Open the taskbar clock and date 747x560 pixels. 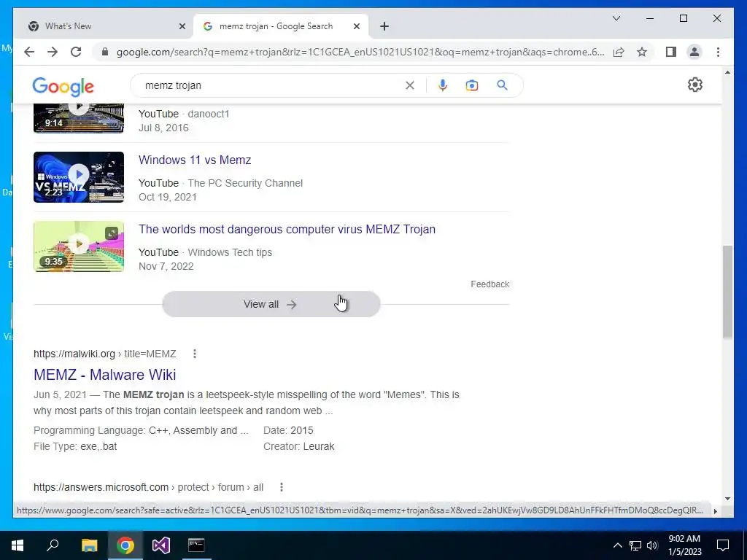(x=684, y=545)
